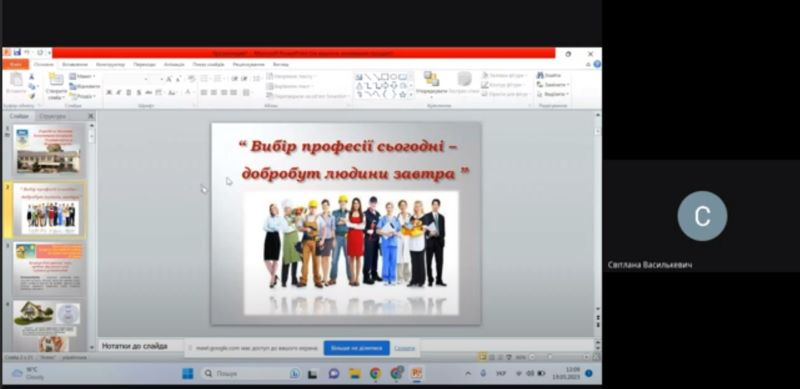This screenshot has width=800, height=389.
Task: Toggle Normal view button in status bar
Action: 482,357
